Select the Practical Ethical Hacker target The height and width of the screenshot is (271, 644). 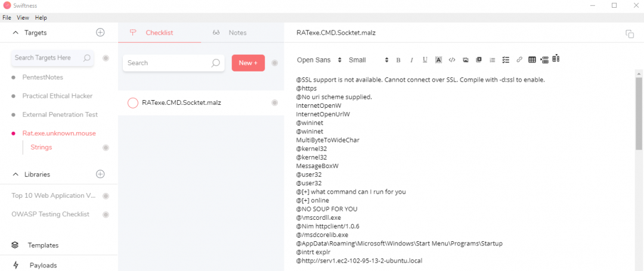pos(57,96)
